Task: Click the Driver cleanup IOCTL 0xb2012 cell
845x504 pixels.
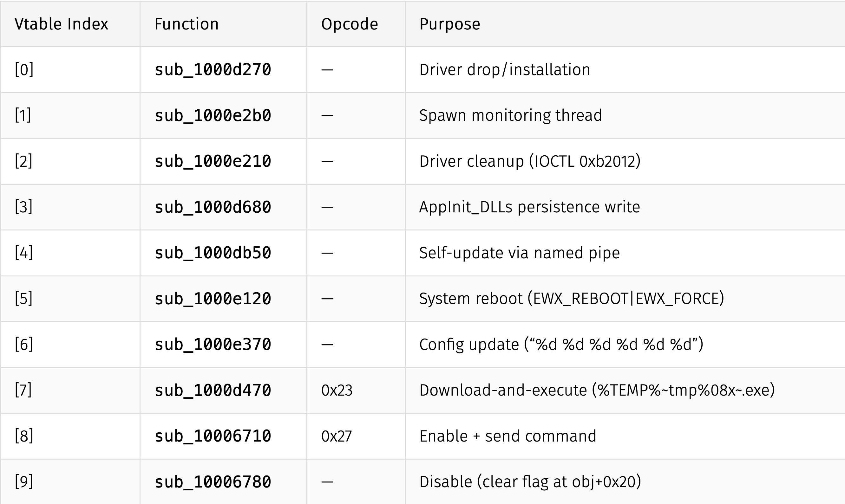Action: click(530, 161)
